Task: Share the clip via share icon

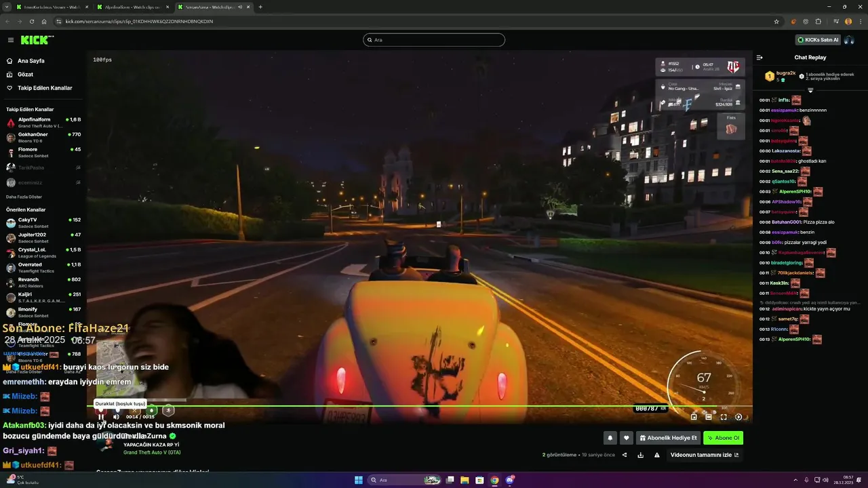Action: [x=625, y=455]
